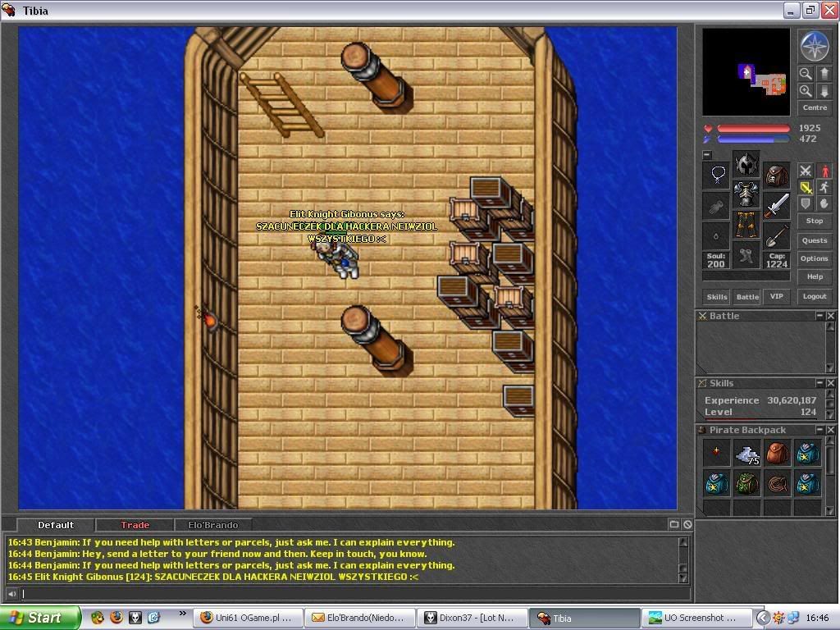The width and height of the screenshot is (840, 630).
Task: Toggle chase opponent running figure
Action: coord(824,188)
